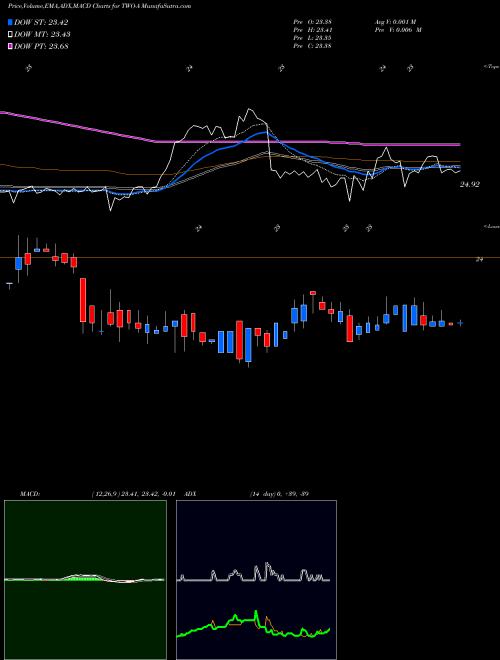Image resolution: width=500 pixels, height=660 pixels.
Task: Click the dark blue ADX chart thumbnail
Action: click(256, 580)
